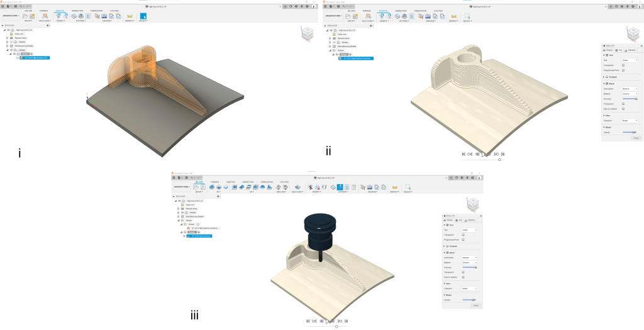The width and height of the screenshot is (644, 330).
Task: Open the Colorization dropdown in screenshot ii
Action: [630, 89]
